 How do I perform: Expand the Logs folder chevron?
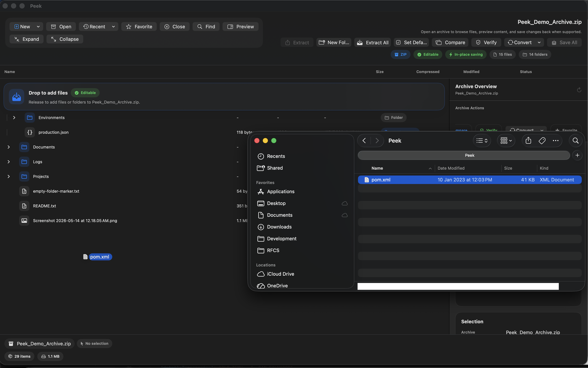(x=9, y=162)
